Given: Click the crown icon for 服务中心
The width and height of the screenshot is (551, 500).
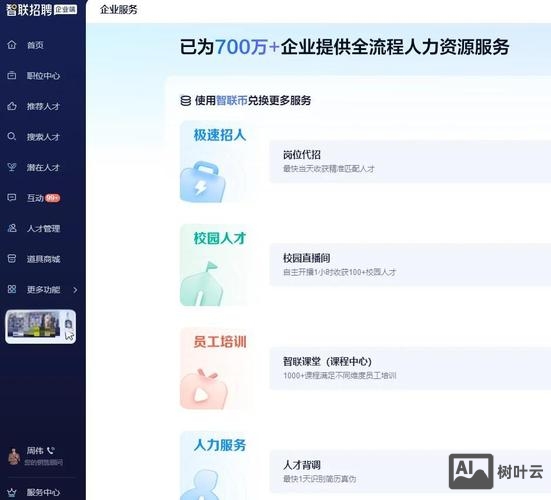Looking at the screenshot, I should pyautogui.click(x=12, y=492).
